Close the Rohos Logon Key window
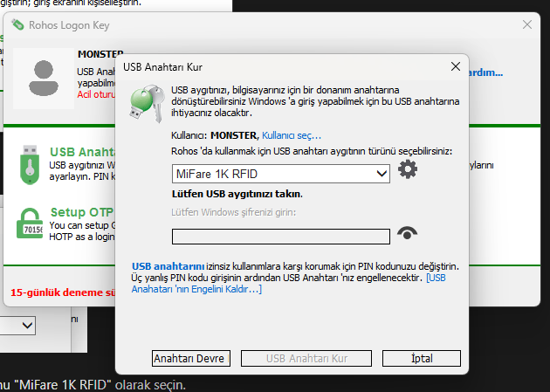550x392 pixels. pos(526,24)
